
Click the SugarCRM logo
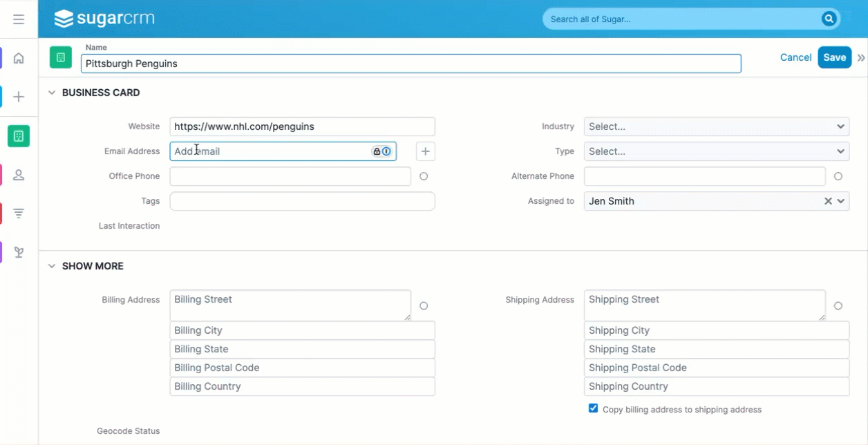point(104,19)
